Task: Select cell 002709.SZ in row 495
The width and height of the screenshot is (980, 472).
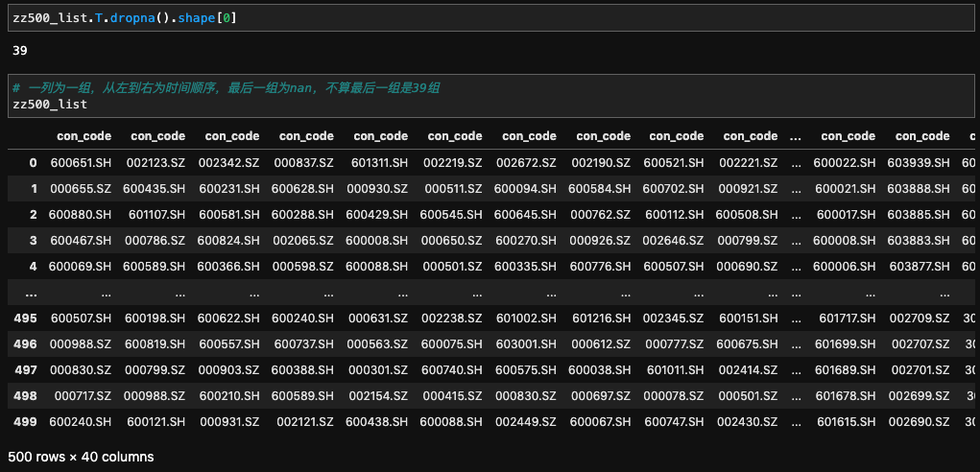Action: click(920, 319)
